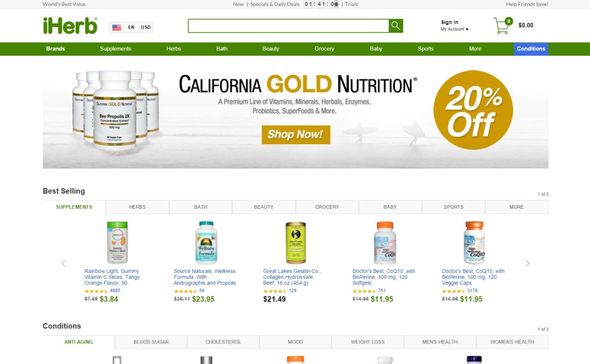Screen dimensions: 590x364
Task: Select the US flag country icon
Action: [117, 28]
